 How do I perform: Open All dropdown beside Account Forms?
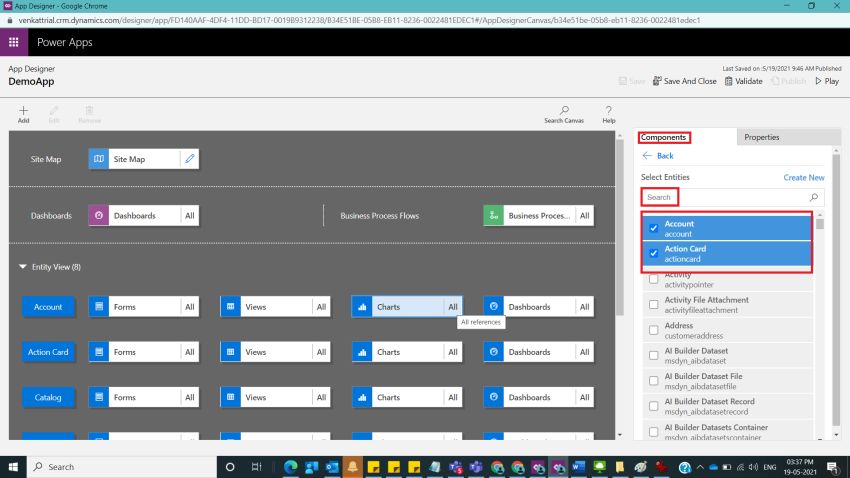pos(189,307)
